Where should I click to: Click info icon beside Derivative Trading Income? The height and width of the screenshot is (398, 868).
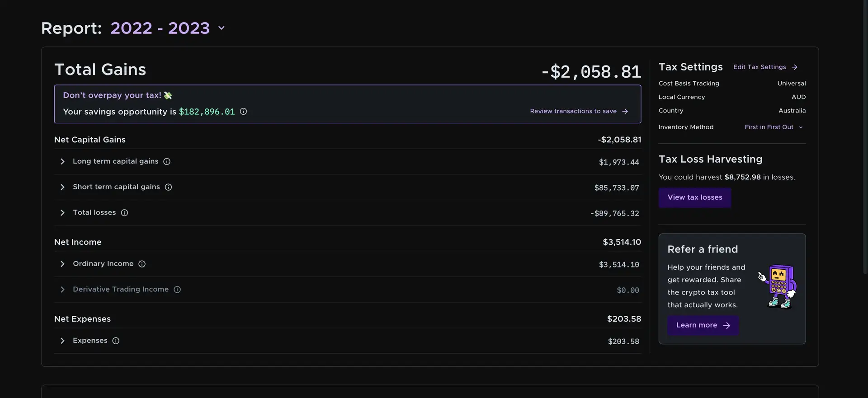177,290
